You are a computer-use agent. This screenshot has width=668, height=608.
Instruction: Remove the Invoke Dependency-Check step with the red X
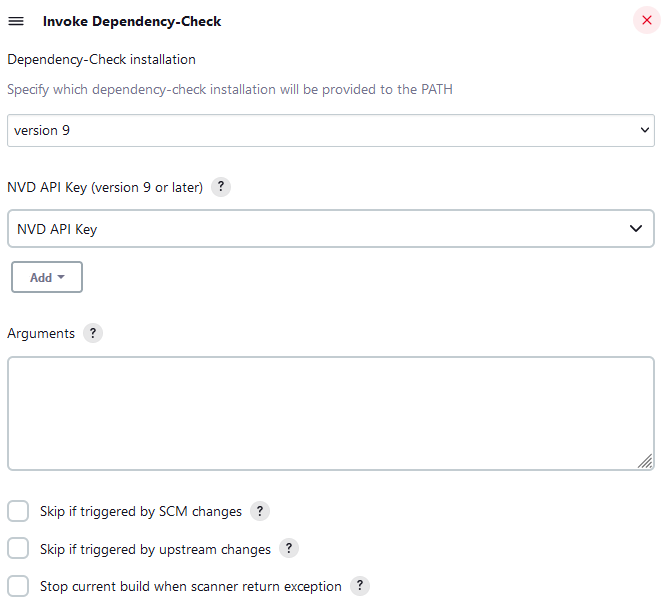646,20
